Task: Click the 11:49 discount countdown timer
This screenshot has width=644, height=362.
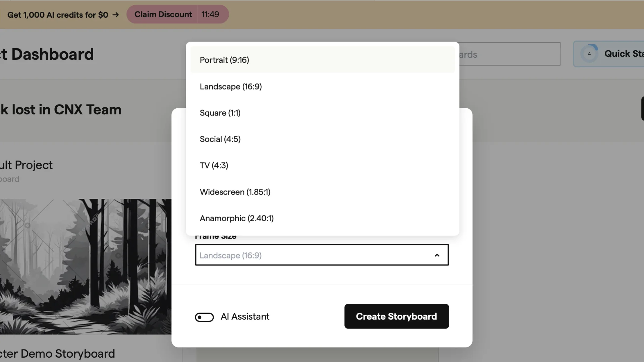Action: (x=210, y=14)
